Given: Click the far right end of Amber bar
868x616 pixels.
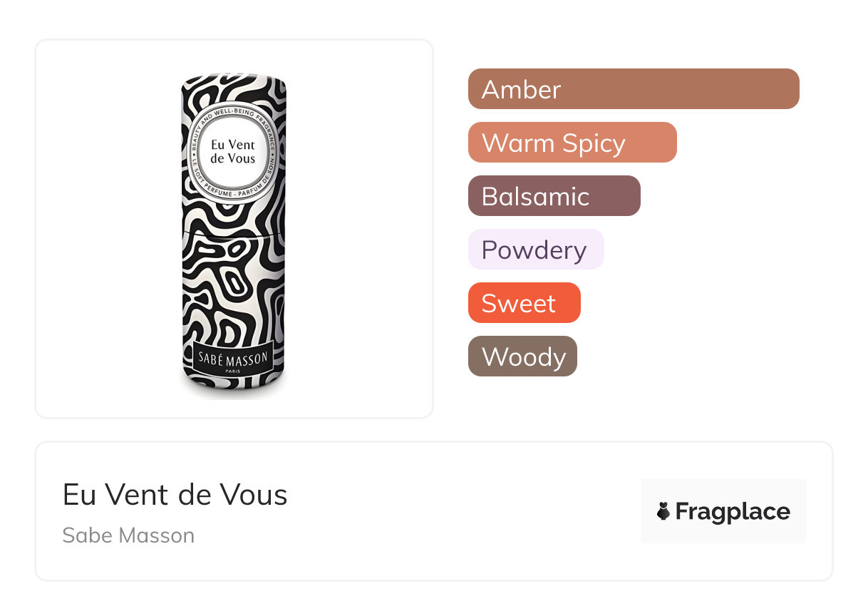Looking at the screenshot, I should [x=790, y=89].
